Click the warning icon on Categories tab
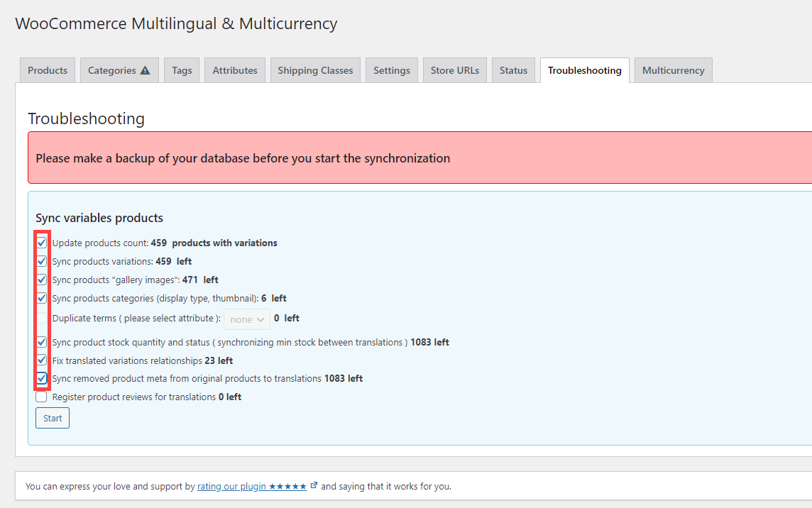Image resolution: width=812 pixels, height=508 pixels. 145,70
